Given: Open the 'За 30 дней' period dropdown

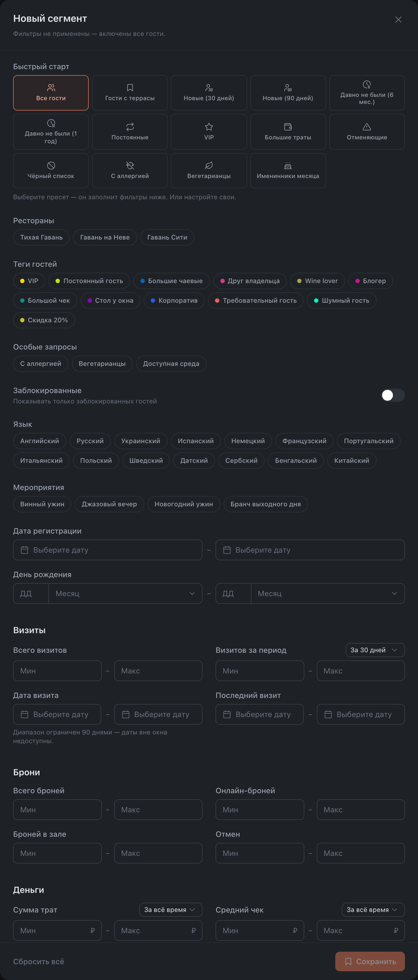Looking at the screenshot, I should (x=375, y=650).
